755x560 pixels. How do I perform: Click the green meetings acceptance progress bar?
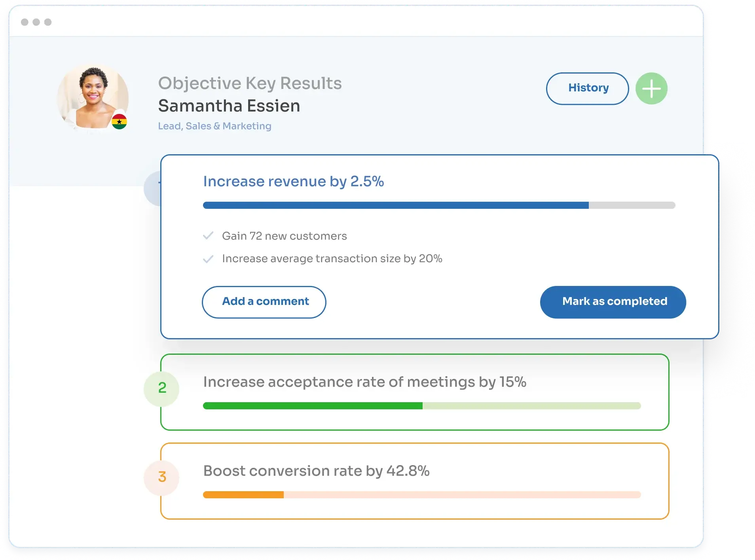click(x=422, y=406)
